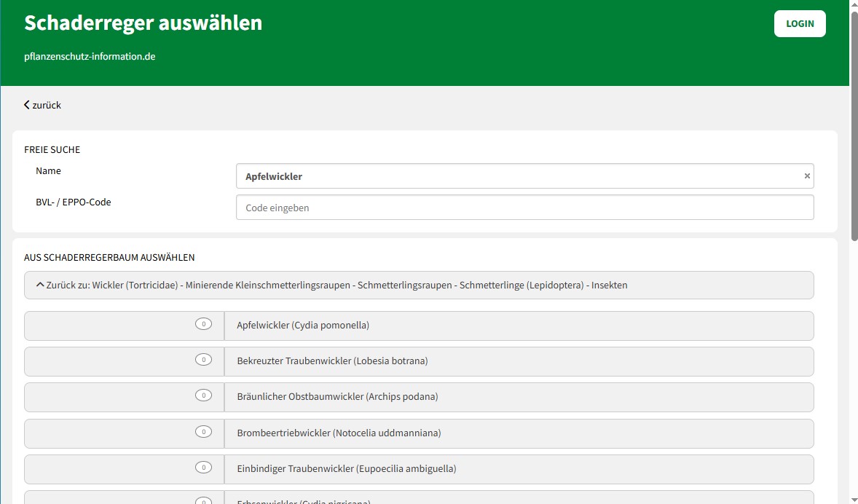Click the left chevron icon before zurück
The height and width of the screenshot is (504, 858).
click(x=27, y=105)
